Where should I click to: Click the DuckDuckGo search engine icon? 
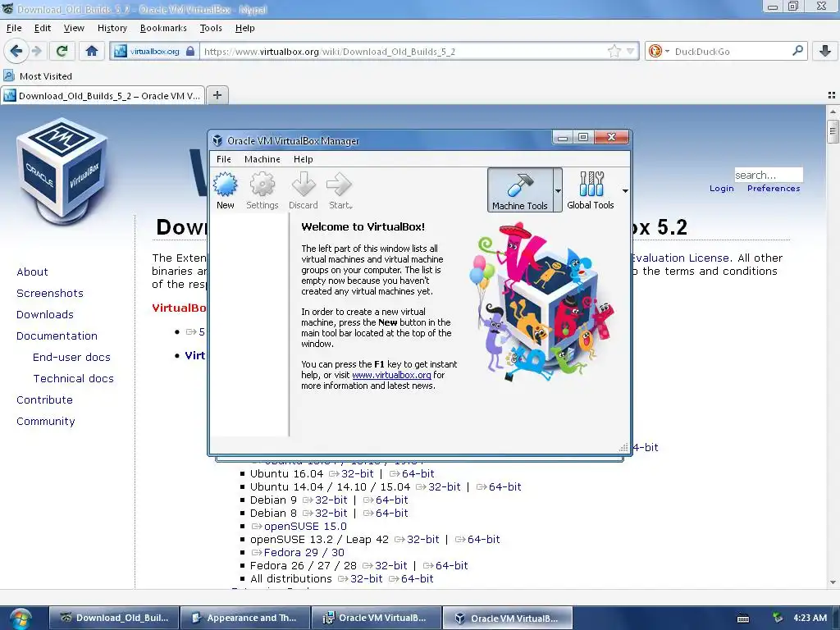[x=655, y=52]
